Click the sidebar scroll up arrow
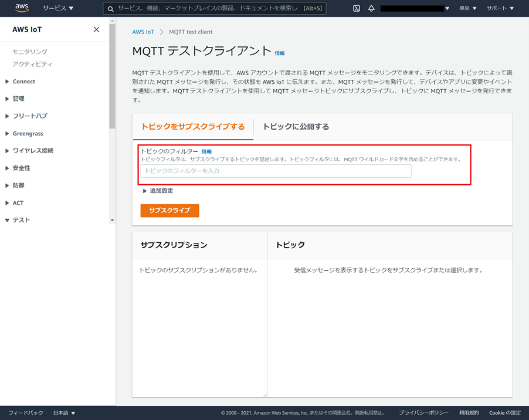 112,21
